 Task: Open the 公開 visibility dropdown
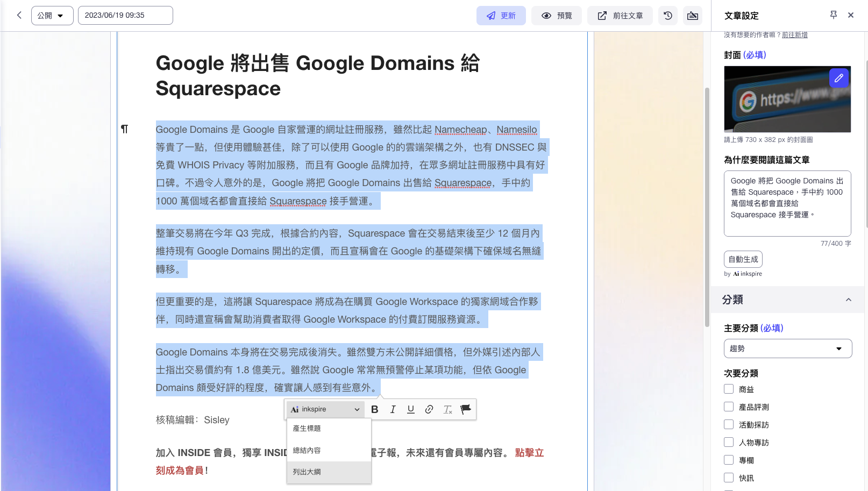tap(52, 16)
